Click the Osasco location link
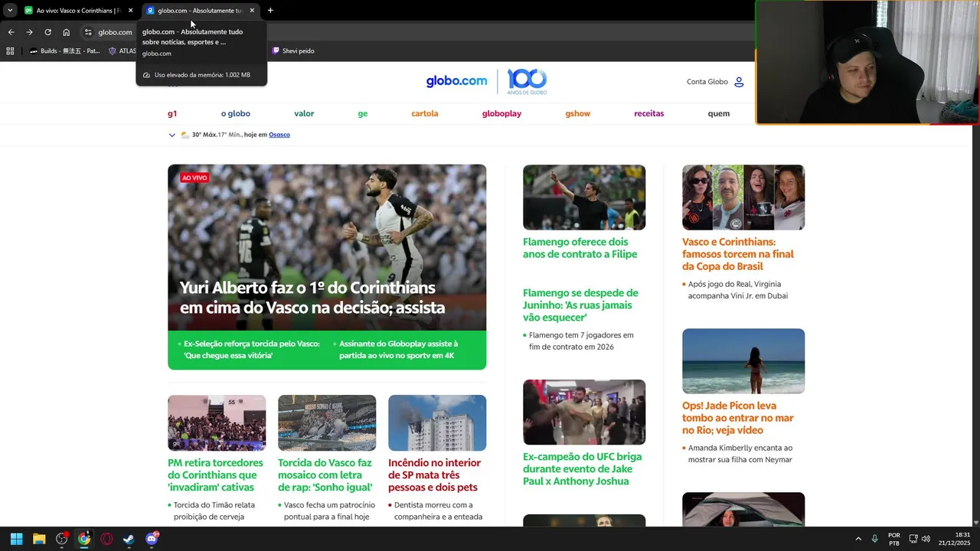Screen dimensions: 980x551 tap(279, 135)
